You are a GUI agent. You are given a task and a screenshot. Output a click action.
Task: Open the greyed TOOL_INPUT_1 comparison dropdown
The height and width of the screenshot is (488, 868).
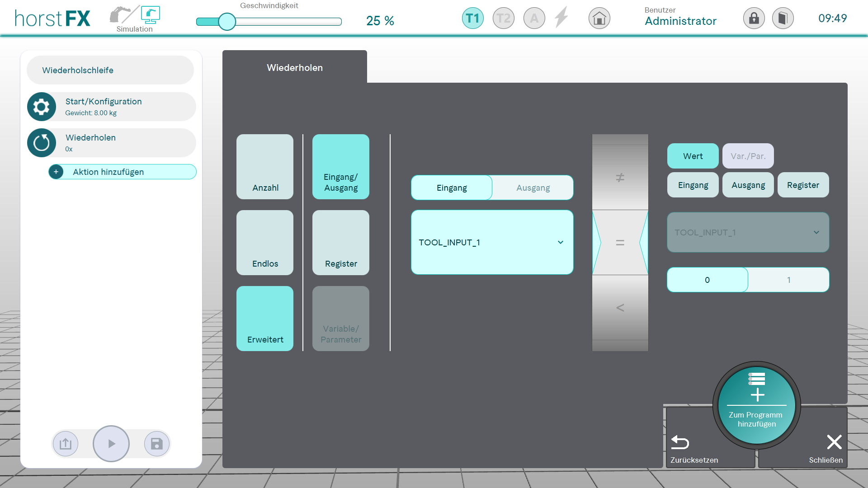748,232
